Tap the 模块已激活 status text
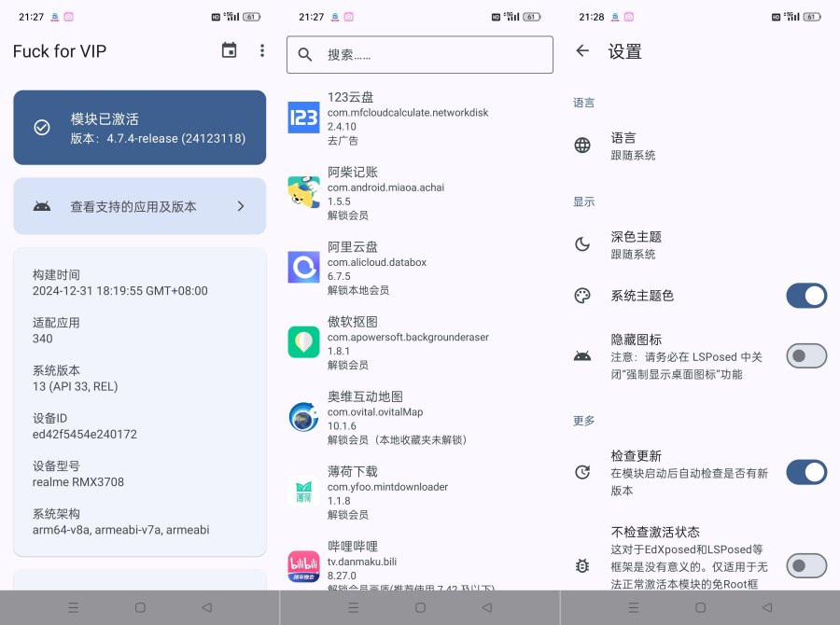Image resolution: width=840 pixels, height=625 pixels. coord(105,118)
